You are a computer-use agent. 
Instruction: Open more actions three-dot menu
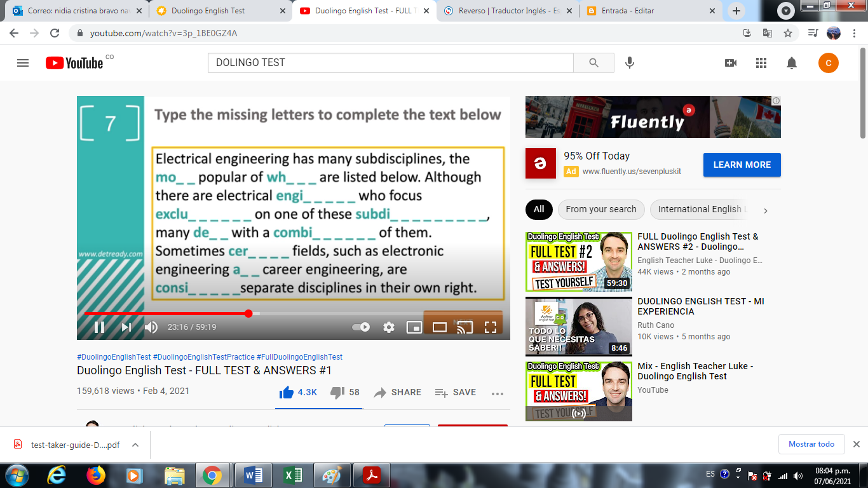point(498,393)
